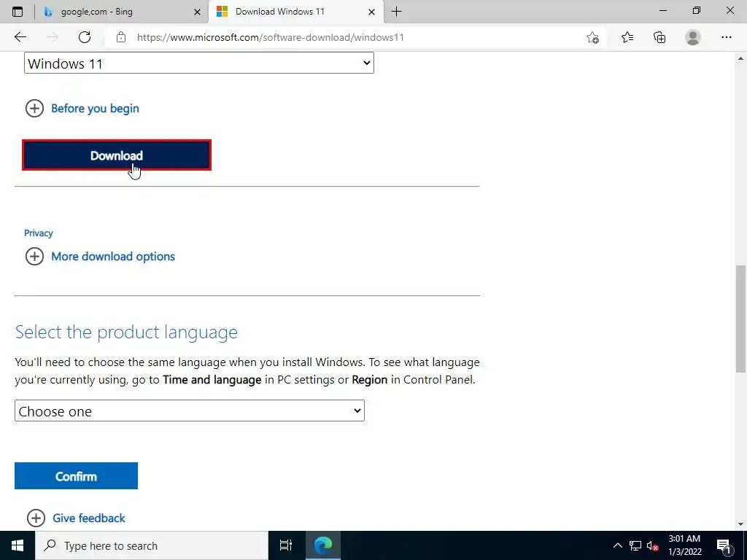
Task: Open the Windows Start menu
Action: pos(18,545)
